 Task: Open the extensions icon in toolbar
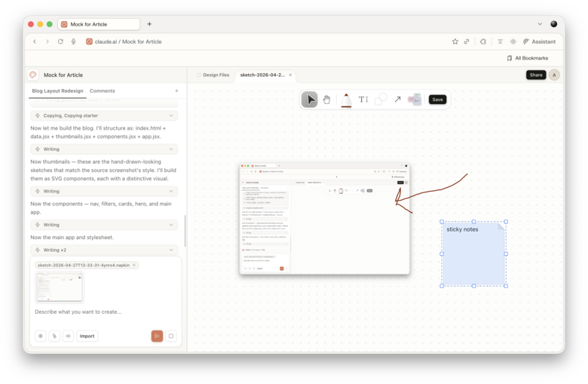483,41
